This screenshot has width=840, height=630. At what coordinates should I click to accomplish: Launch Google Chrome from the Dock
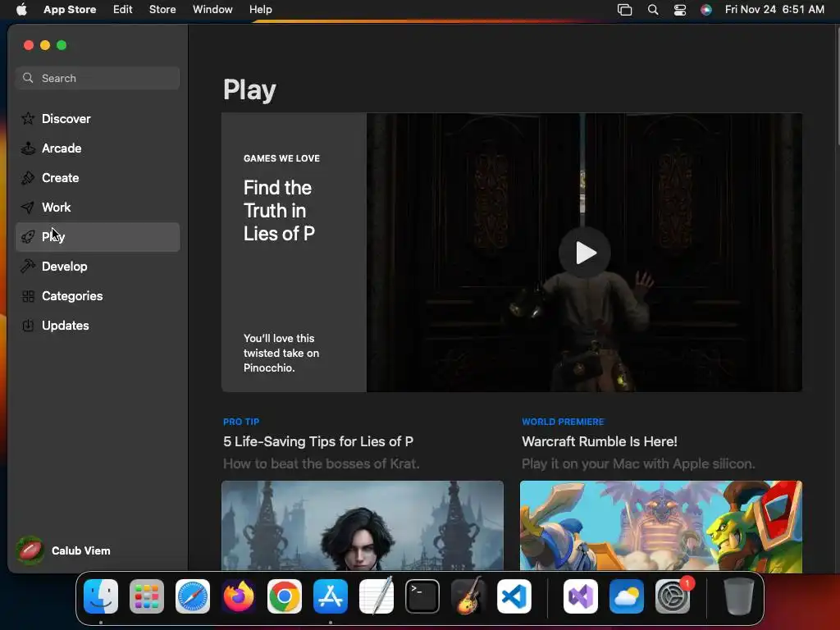[x=285, y=596]
